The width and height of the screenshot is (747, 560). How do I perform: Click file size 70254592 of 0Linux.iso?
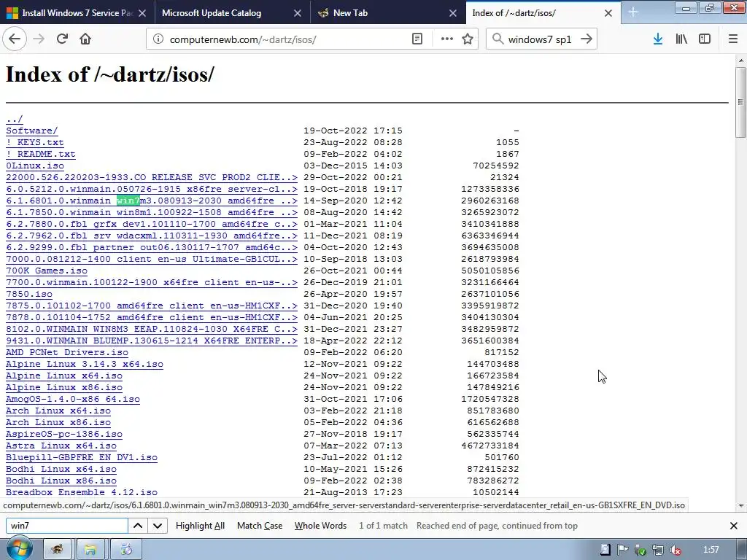[x=495, y=166]
